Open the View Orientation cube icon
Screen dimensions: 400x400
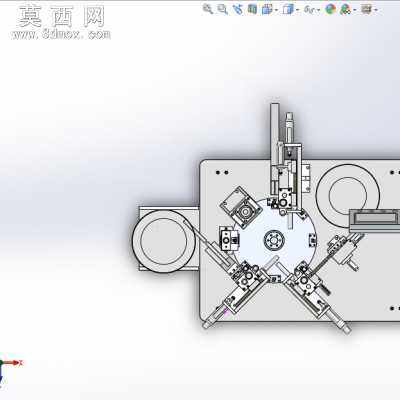(267, 9)
